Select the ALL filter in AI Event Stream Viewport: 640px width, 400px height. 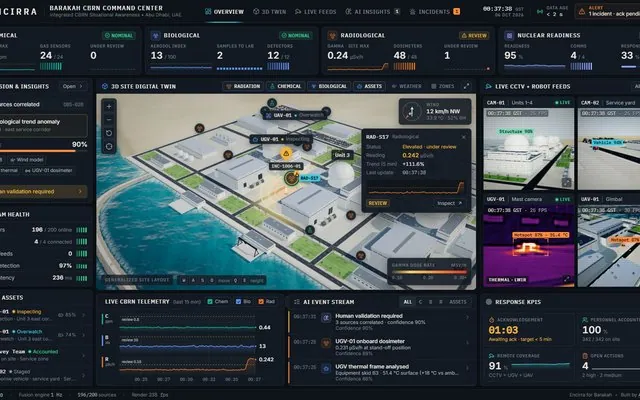pos(408,302)
